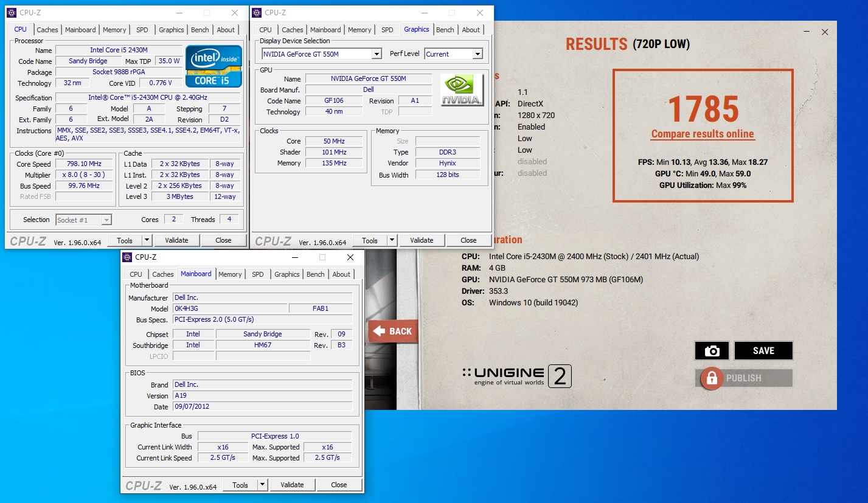Image resolution: width=868 pixels, height=503 pixels.
Task: Click the camera screenshot icon in Unigine results
Action: [x=712, y=351]
